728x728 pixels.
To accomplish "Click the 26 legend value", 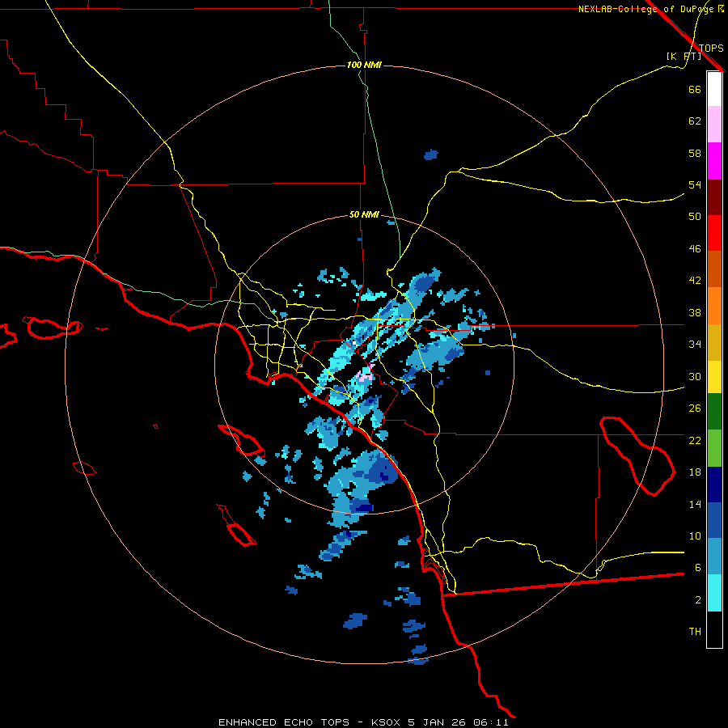I will pyautogui.click(x=695, y=408).
